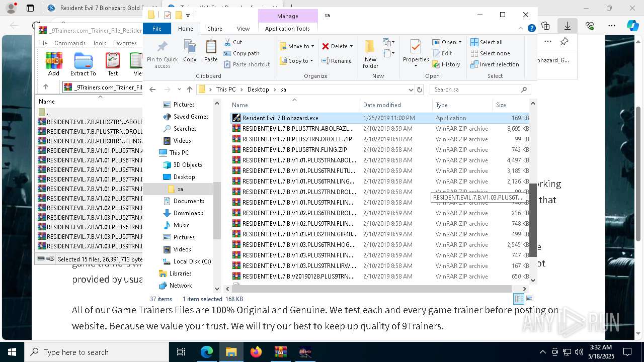Open Favorites menu in WinRAR
This screenshot has width=644, height=362.
(125, 43)
